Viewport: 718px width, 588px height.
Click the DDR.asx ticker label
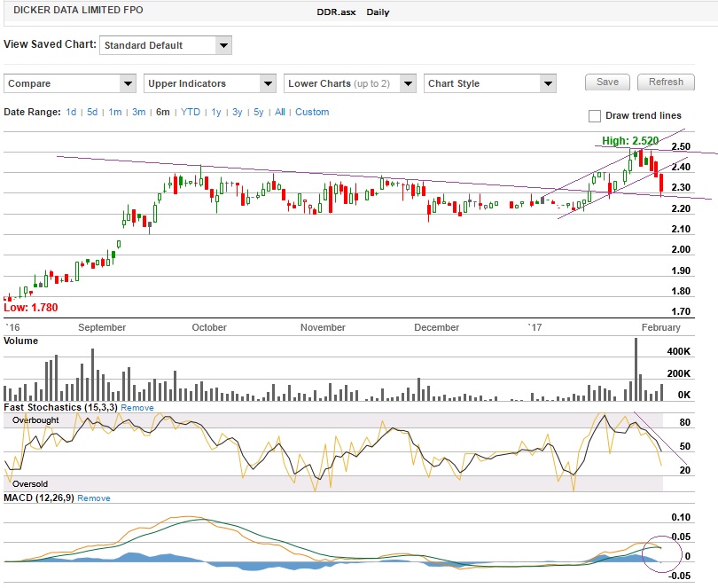click(x=336, y=12)
